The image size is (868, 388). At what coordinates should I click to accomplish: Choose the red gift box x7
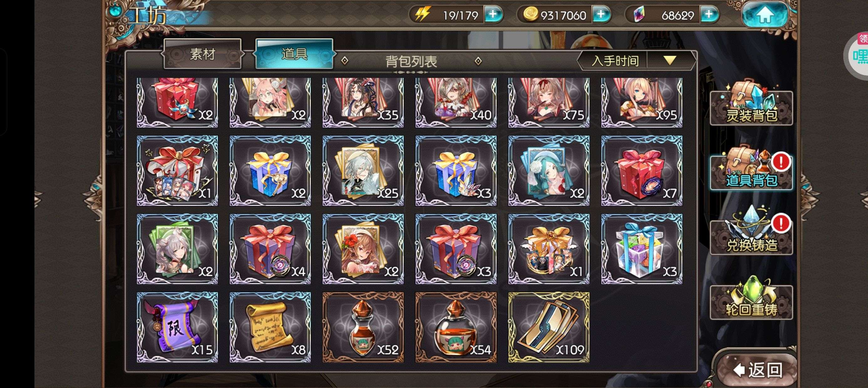click(x=642, y=171)
